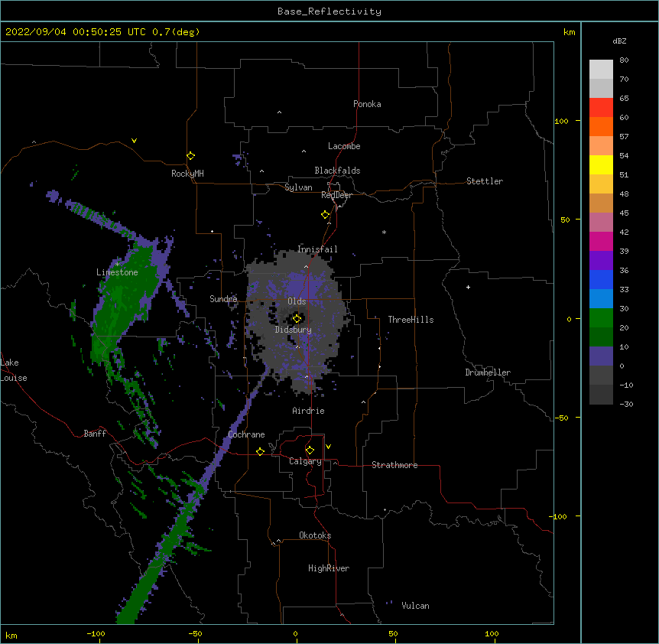Viewport: 659px width, 644px height.
Task: Click the Drumheller label
Action: click(x=488, y=372)
